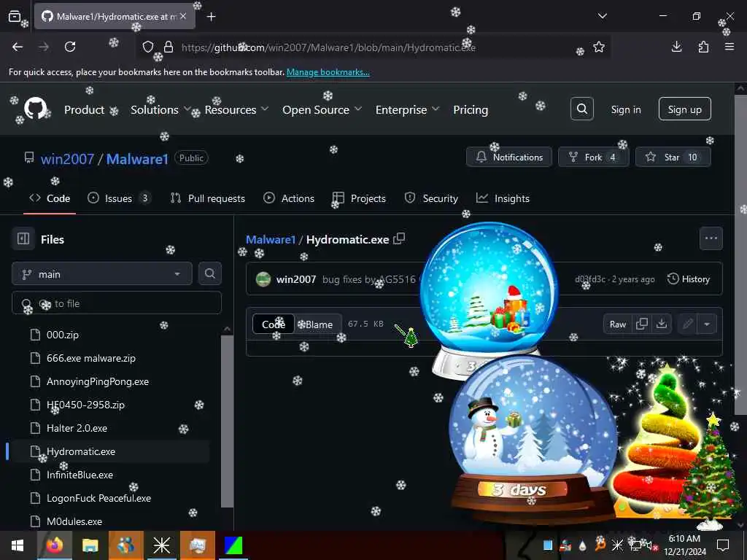Screen dimensions: 747x560
Task: Open the Security tab
Action: pyautogui.click(x=431, y=198)
